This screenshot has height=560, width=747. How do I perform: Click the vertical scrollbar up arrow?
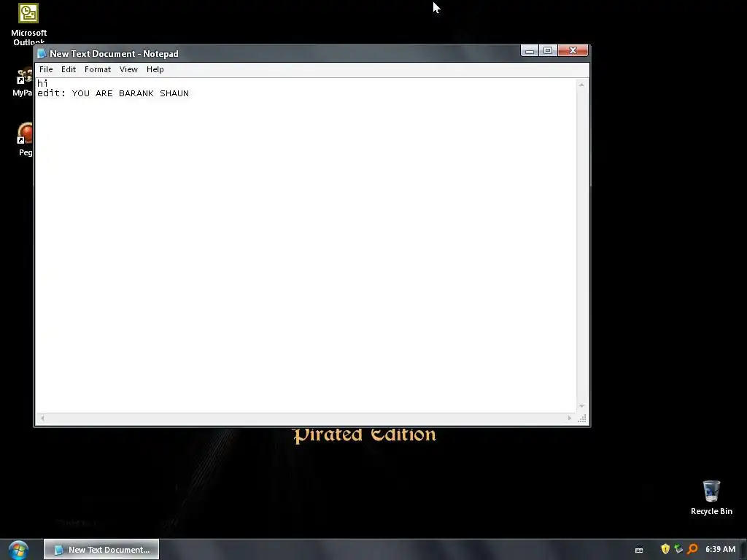(581, 85)
